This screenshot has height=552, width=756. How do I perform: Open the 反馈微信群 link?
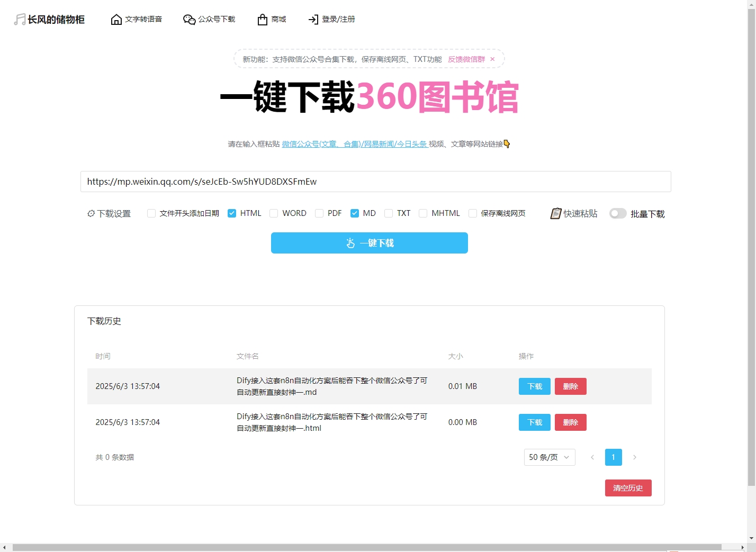coord(466,59)
